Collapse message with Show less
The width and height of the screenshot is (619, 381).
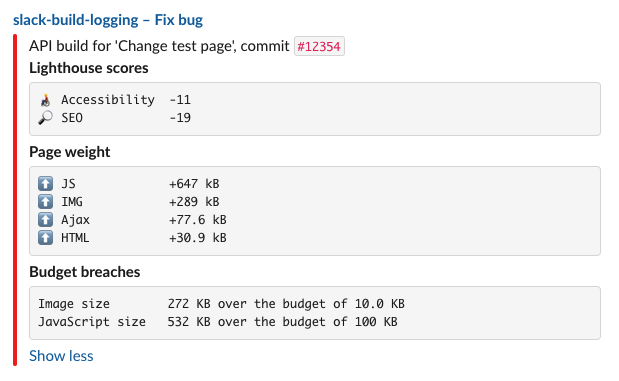point(61,356)
